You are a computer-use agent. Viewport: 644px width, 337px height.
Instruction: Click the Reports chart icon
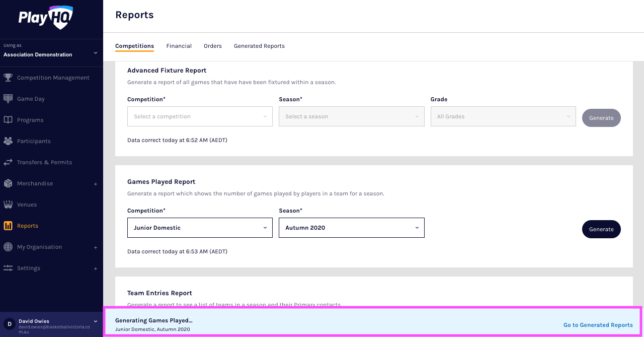[8, 226]
